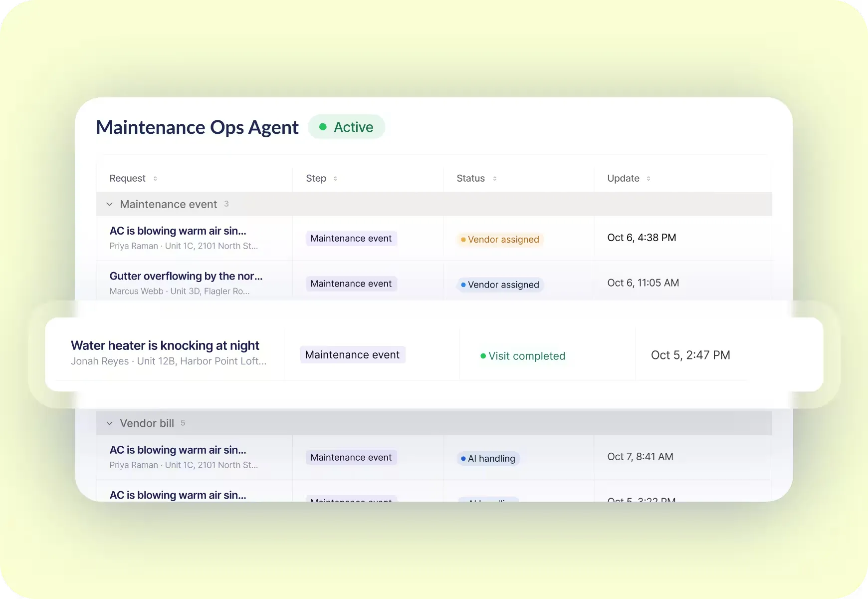
Task: Collapse the Maintenance event group chevron
Action: (110, 204)
